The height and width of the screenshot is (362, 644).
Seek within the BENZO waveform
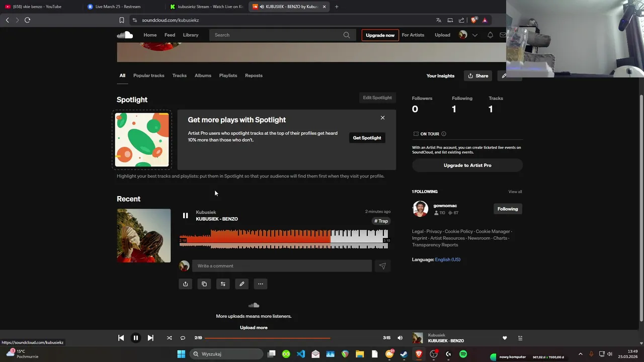pos(284,238)
